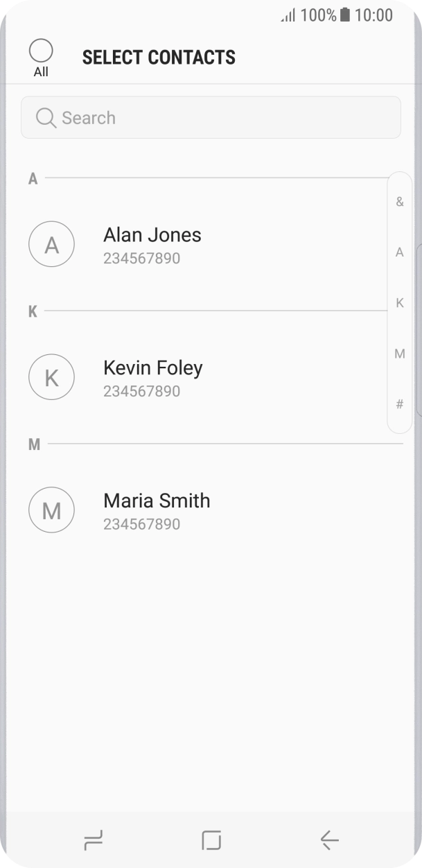Jump to letter A in index bar
The height and width of the screenshot is (868, 422).
[x=400, y=252]
